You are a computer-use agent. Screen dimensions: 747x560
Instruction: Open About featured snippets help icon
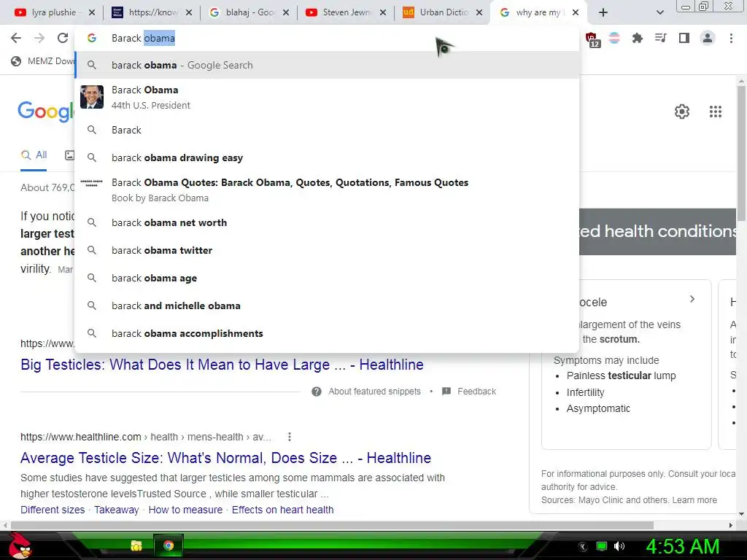[317, 392]
